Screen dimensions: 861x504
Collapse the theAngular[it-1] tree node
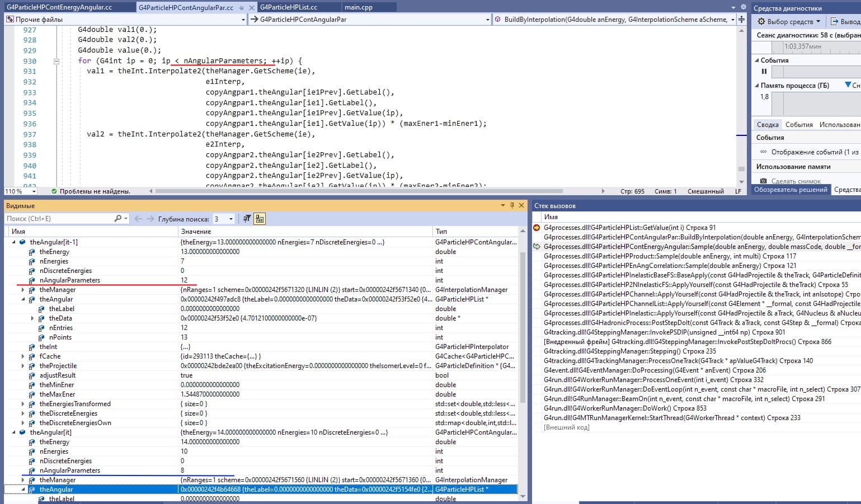click(13, 242)
